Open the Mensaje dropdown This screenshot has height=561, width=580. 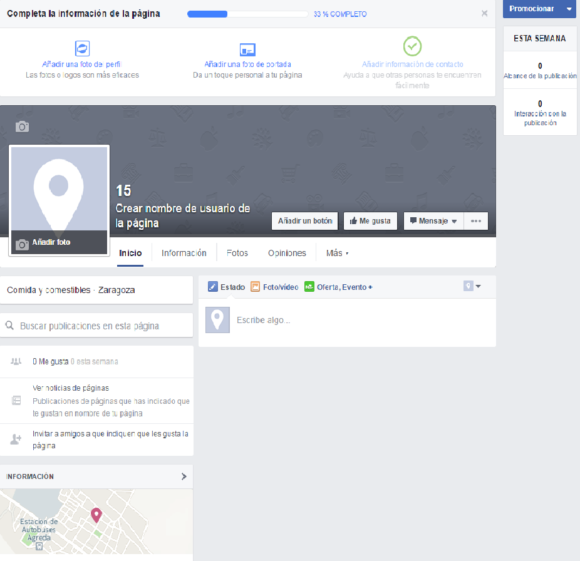click(x=433, y=221)
